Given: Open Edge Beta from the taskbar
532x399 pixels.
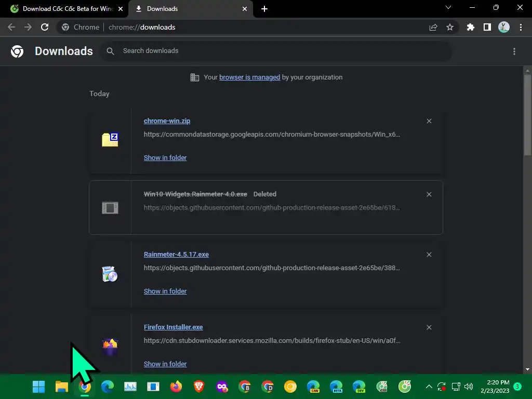Looking at the screenshot, I should pos(336,387).
